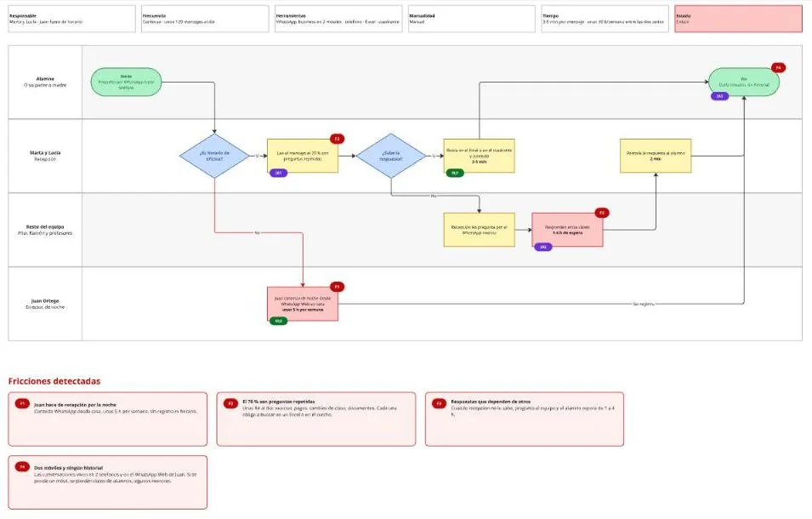Select purple badge under 'Responden entre clases' step
Image resolution: width=812 pixels, height=519 pixels.
tap(542, 247)
